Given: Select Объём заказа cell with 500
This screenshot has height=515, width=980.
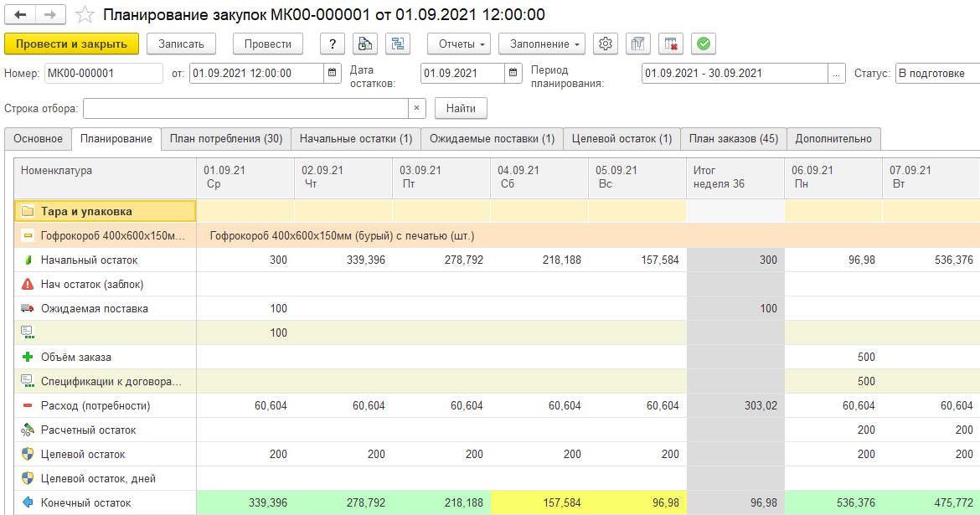Looking at the screenshot, I should click(x=833, y=357).
